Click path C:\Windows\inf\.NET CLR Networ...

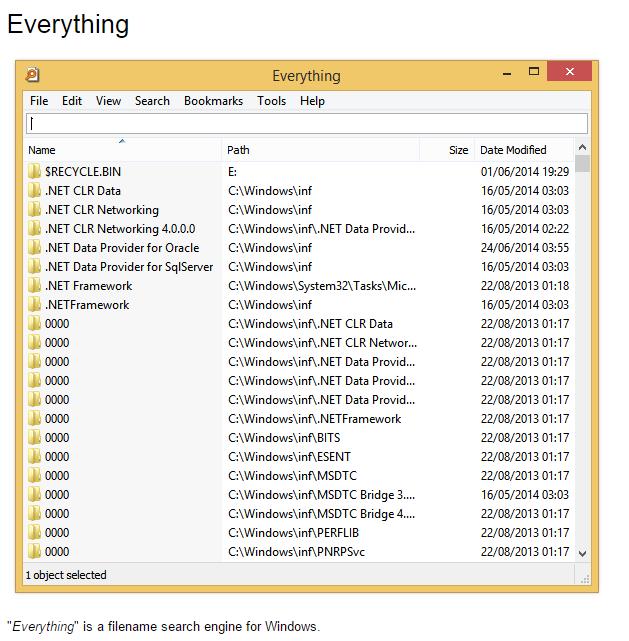[x=322, y=343]
